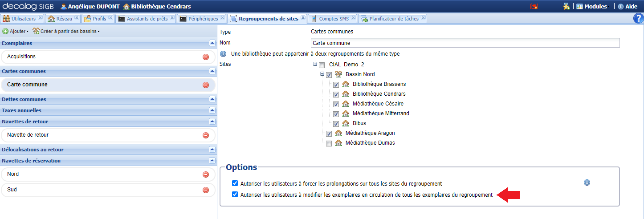Remove the Navette de retour entry
The width and height of the screenshot is (644, 219).
pos(206,135)
